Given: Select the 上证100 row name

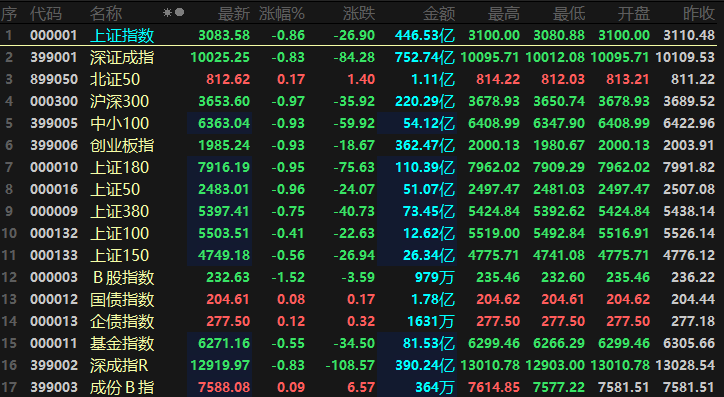Looking at the screenshot, I should coord(120,233).
